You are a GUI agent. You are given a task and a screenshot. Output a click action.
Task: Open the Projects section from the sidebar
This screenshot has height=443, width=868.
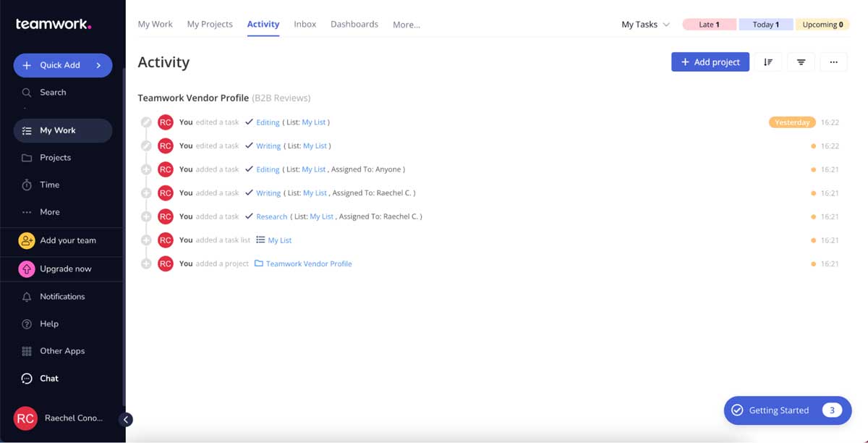pos(56,157)
